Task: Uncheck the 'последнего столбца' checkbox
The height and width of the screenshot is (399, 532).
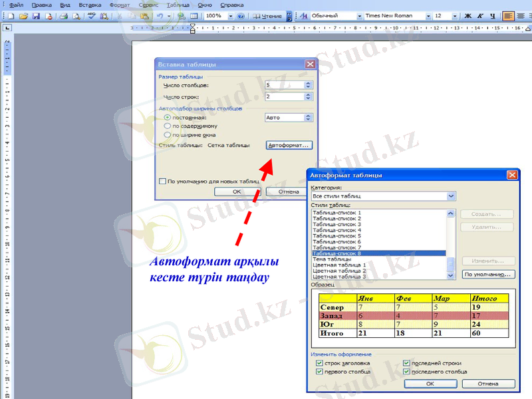Action: pos(407,372)
